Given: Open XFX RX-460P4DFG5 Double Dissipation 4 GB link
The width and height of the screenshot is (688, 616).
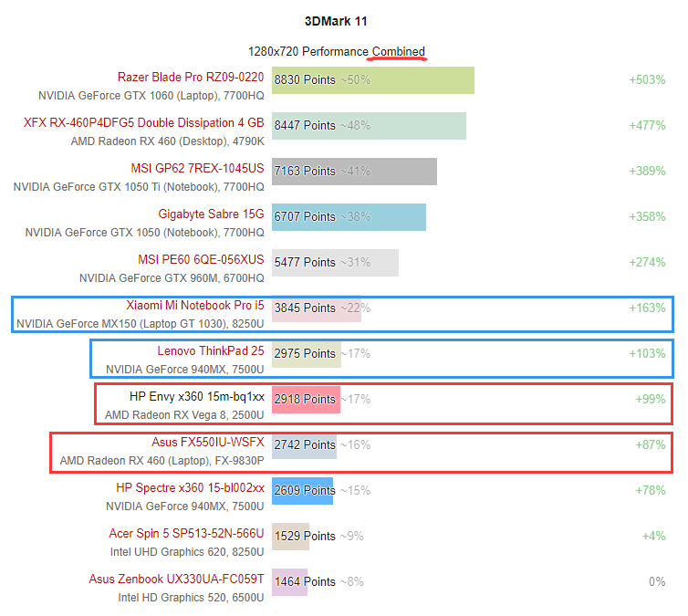Looking at the screenshot, I should pyautogui.click(x=144, y=123).
